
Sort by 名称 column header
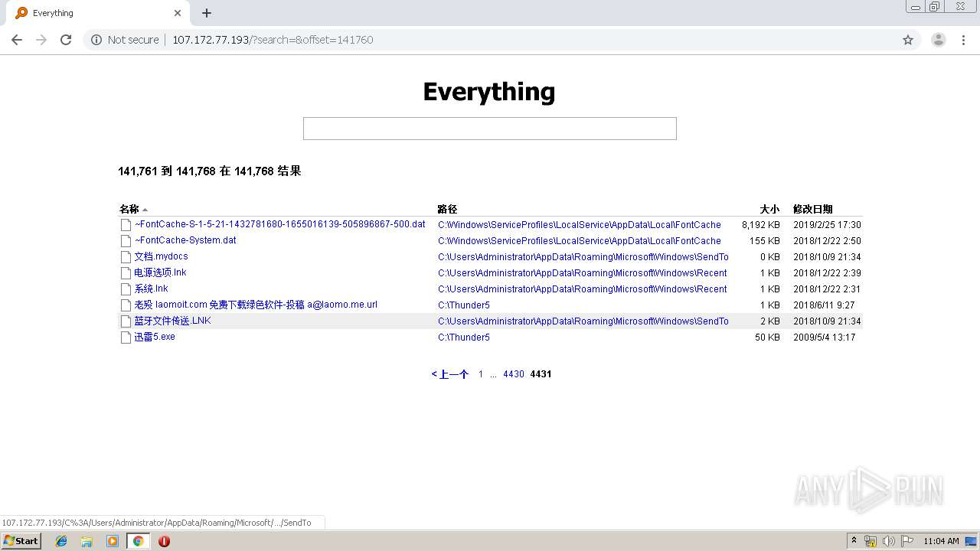pos(129,209)
